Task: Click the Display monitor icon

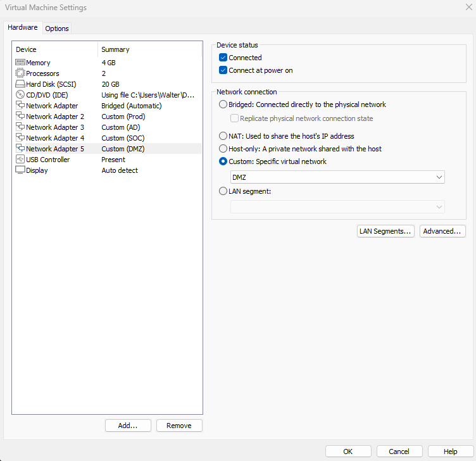Action: (x=20, y=170)
